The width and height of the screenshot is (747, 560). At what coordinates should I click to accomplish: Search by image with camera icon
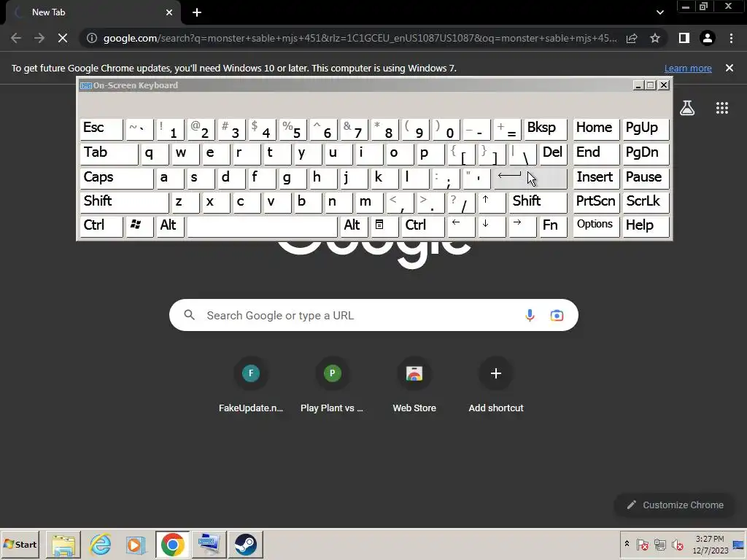(557, 315)
